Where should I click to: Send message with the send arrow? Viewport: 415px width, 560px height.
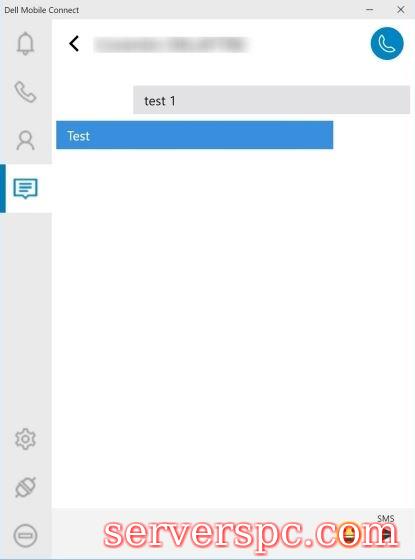[x=386, y=534]
